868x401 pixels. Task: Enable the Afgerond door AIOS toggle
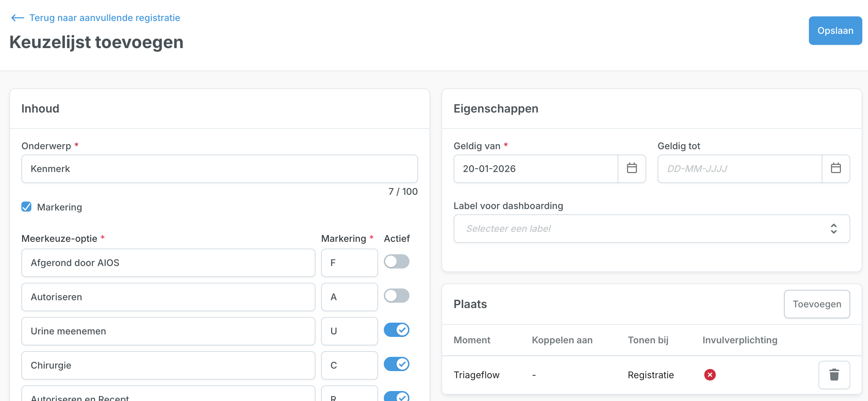397,261
